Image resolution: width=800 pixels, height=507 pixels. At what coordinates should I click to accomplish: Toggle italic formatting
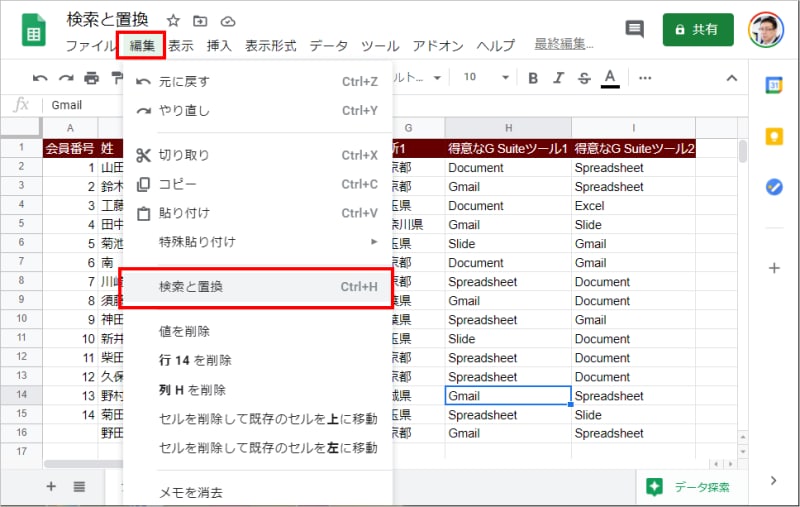pos(559,78)
